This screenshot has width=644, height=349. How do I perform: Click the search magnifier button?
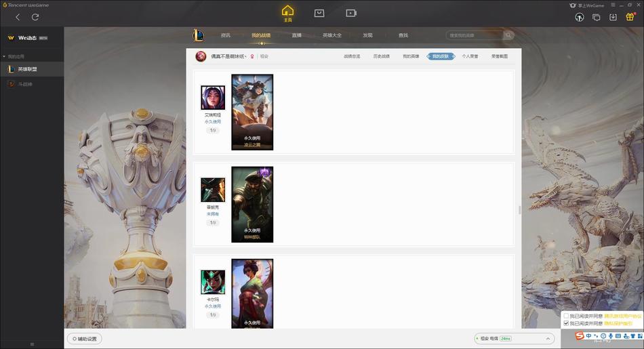(x=508, y=35)
